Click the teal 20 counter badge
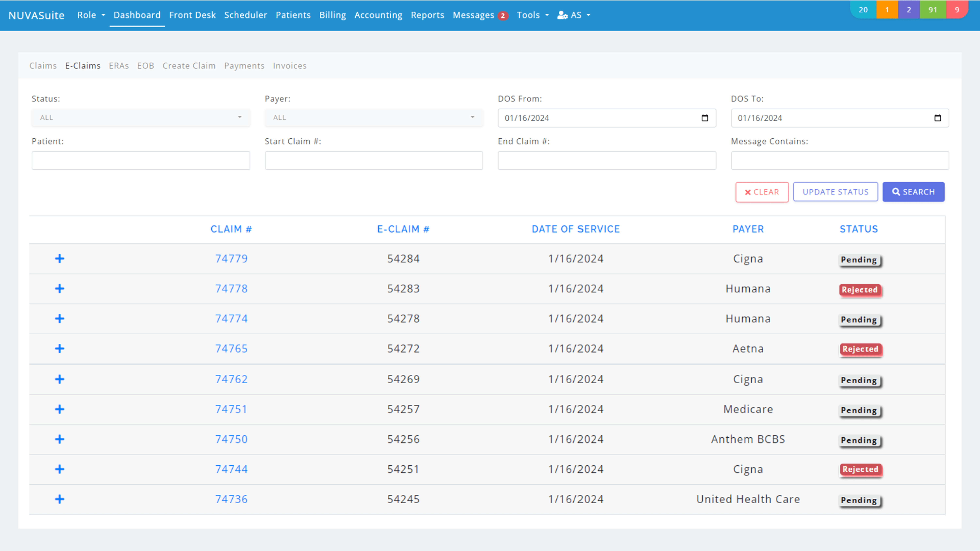This screenshot has width=980, height=551. click(863, 9)
